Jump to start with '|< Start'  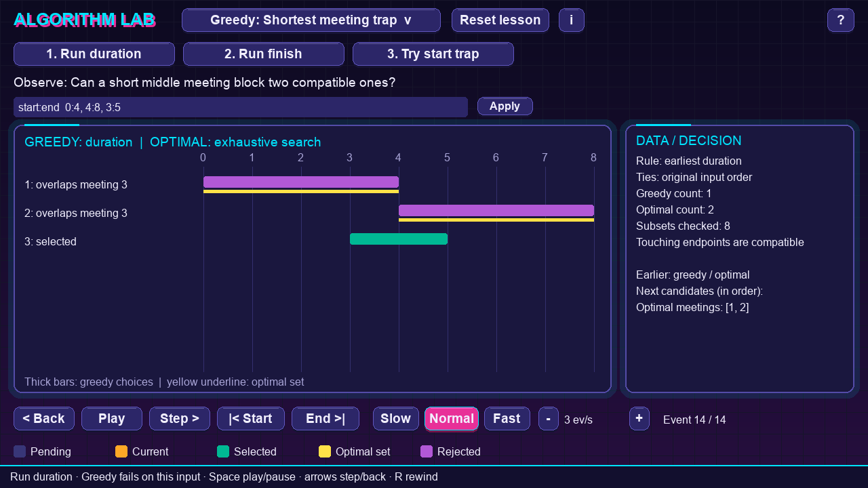[x=250, y=419]
